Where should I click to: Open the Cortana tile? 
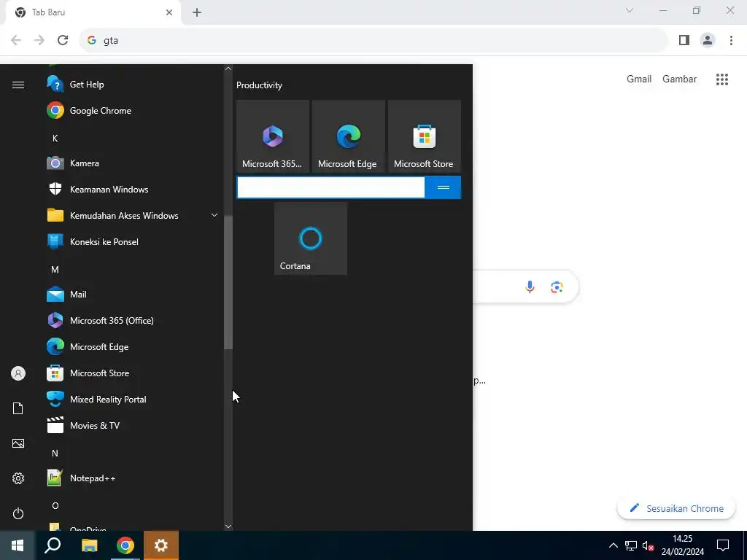(x=311, y=238)
